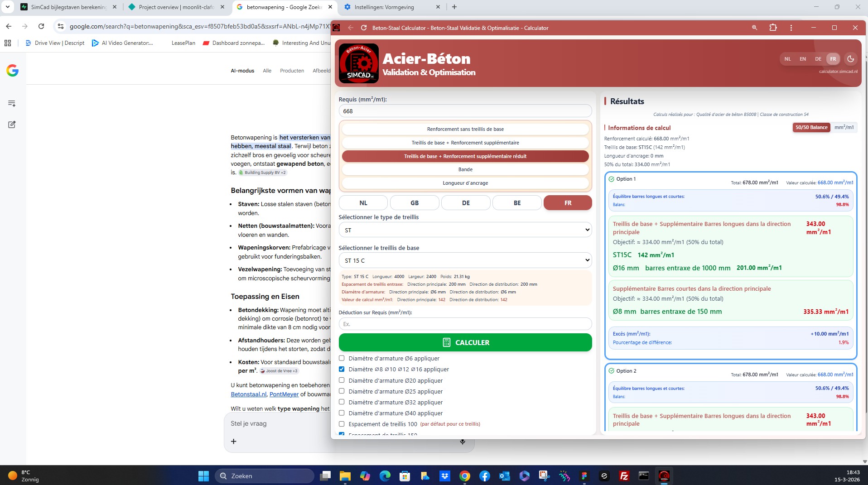Open the extensions icon in the calculator window
The width and height of the screenshot is (868, 485).
pos(772,28)
